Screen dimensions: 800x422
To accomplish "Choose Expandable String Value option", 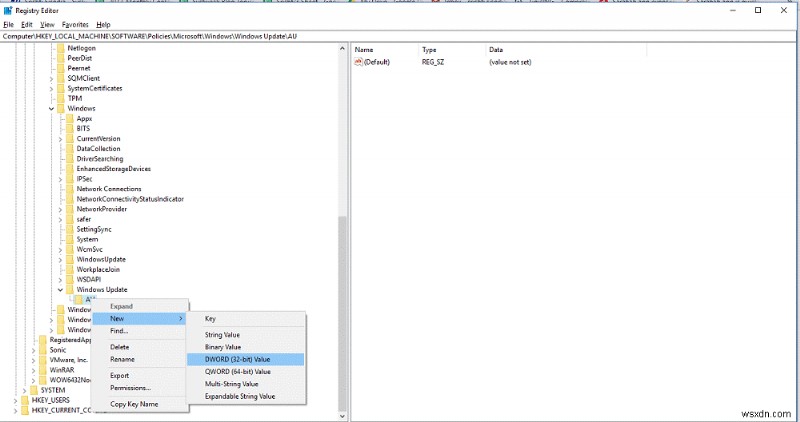I will point(245,396).
